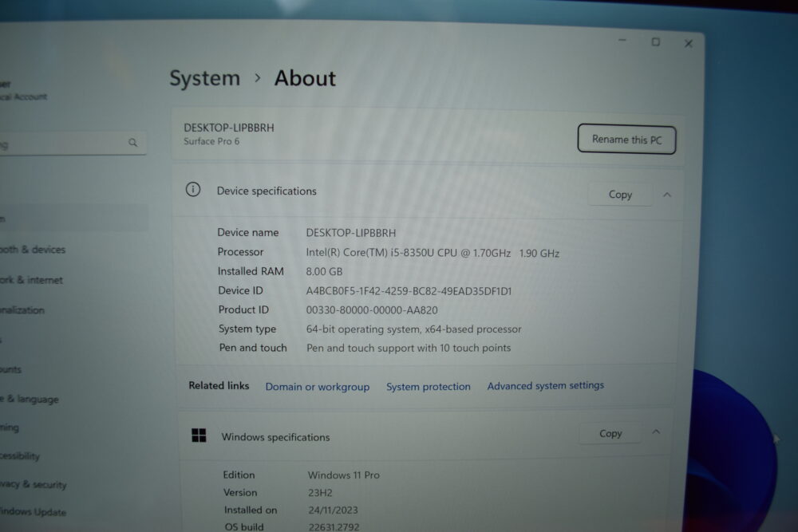Viewport: 798px width, 532px height.
Task: Click the search magnifier icon in sidebar
Action: tap(132, 143)
